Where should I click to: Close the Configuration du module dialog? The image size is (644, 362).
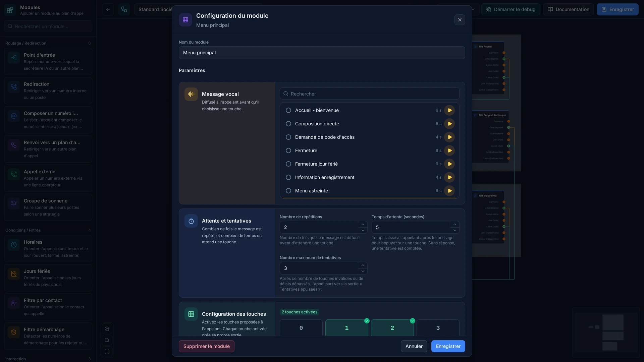click(x=460, y=20)
